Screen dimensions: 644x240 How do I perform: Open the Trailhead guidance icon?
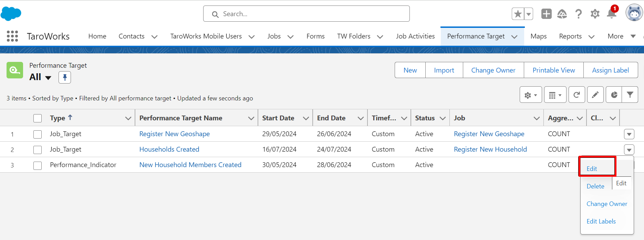click(562, 14)
